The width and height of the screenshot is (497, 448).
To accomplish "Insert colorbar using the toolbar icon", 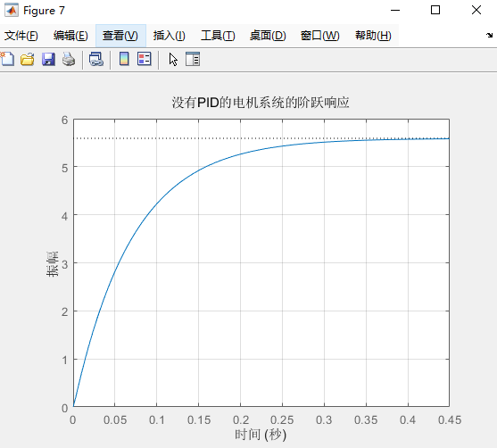I will click(124, 59).
